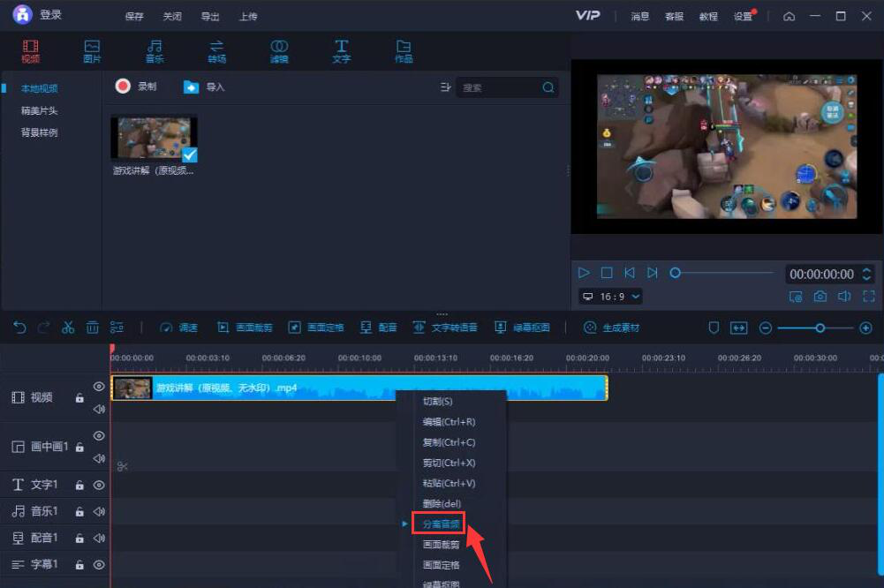Click the camera snapshot icon below preview

820,297
